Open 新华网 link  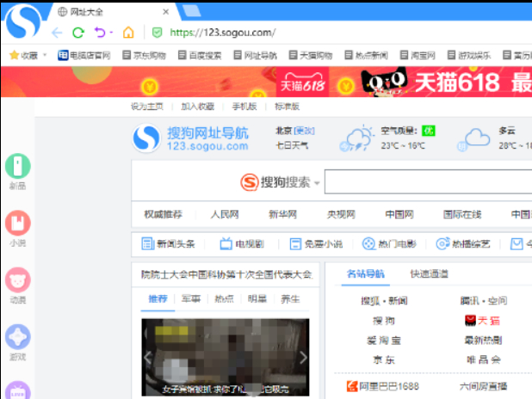click(x=282, y=214)
